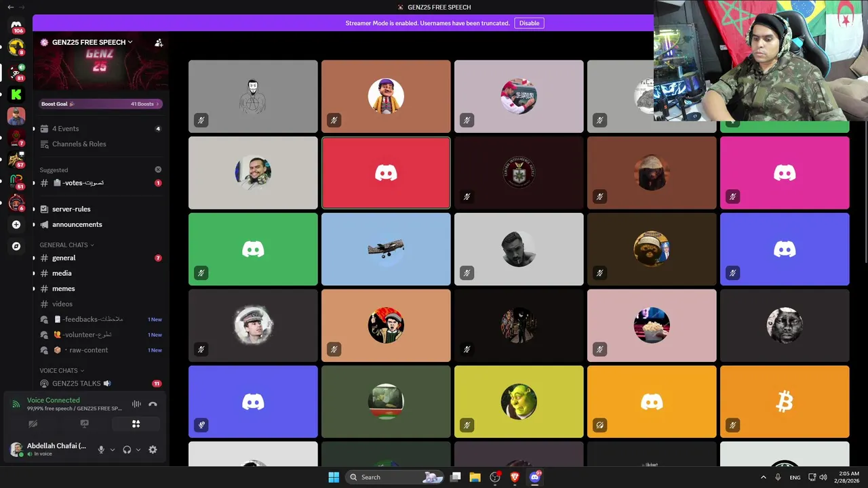Select the airplane avatar participant tile
868x488 pixels.
pyautogui.click(x=386, y=249)
